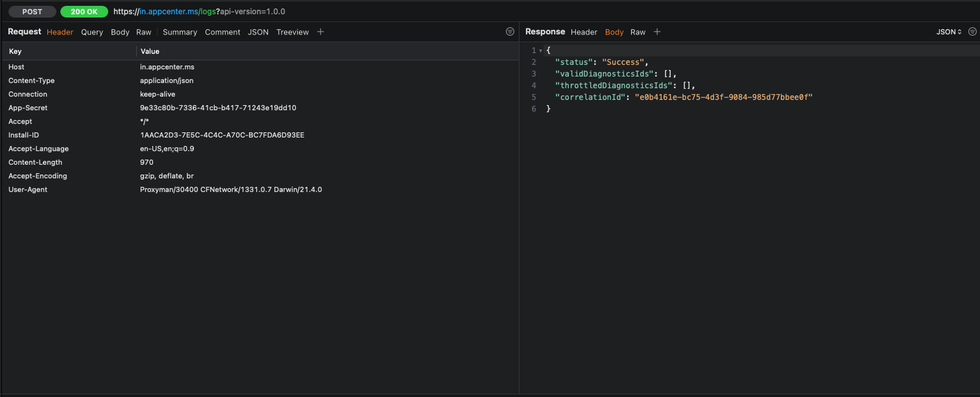Click the 200 OK status badge
The image size is (980, 397).
pyautogui.click(x=84, y=12)
